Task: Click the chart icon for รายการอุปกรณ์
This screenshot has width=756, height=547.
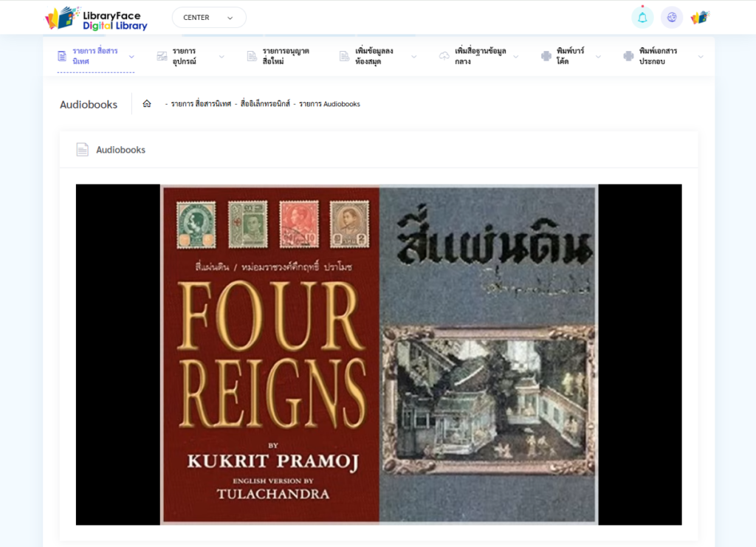Action: click(x=162, y=56)
